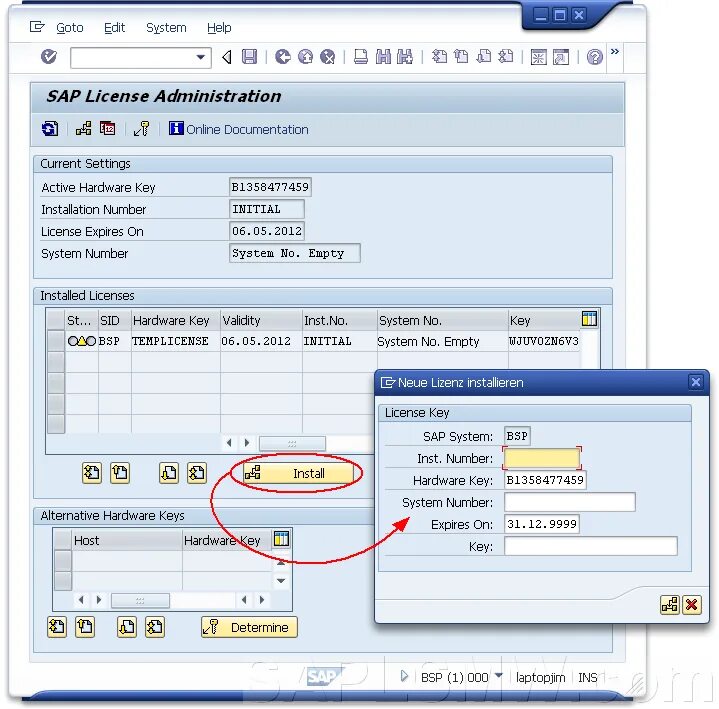Click the Host column header
719x709 pixels.
(x=126, y=541)
